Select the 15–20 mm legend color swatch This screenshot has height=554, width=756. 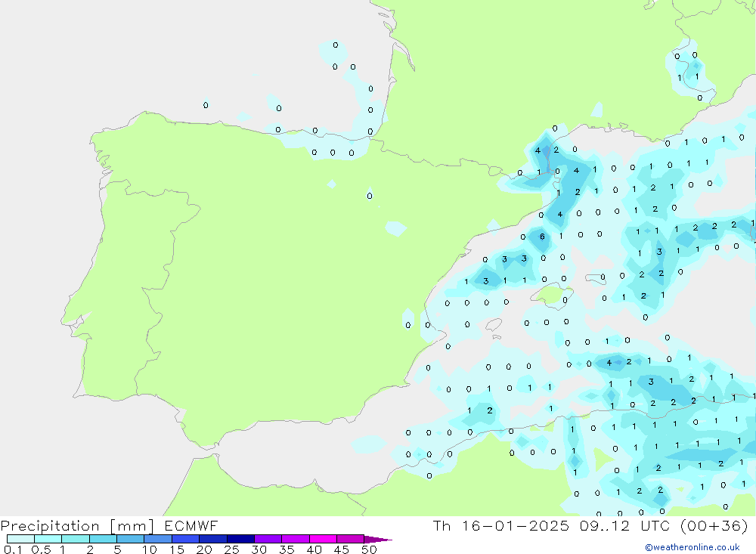click(x=185, y=539)
